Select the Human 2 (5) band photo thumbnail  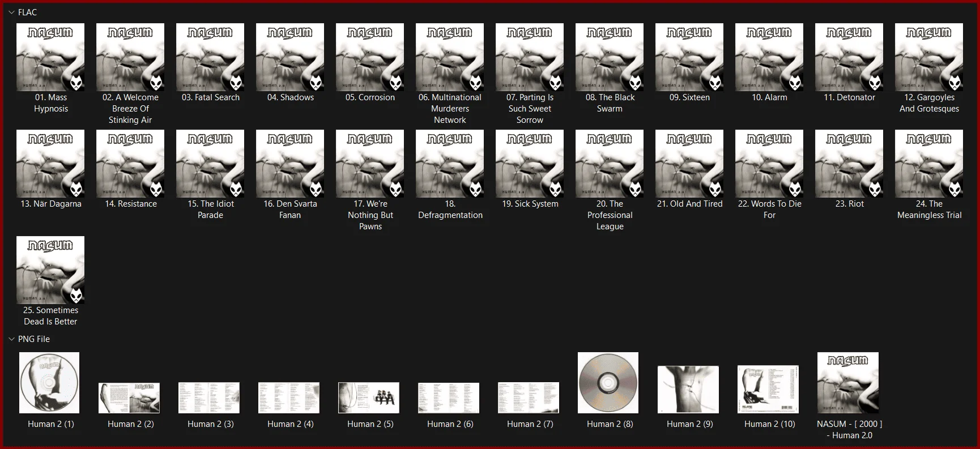(x=369, y=398)
